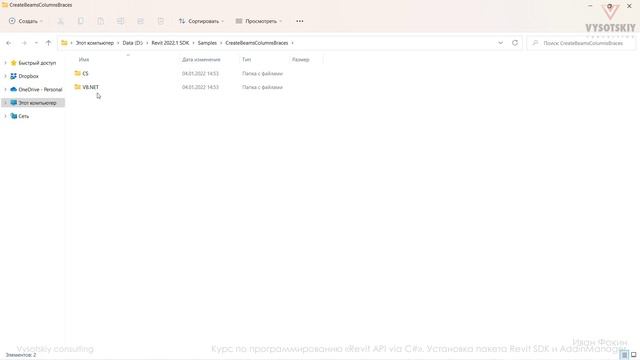This screenshot has width=640, height=360.
Task: Click 'Samples' breadcrumb segment
Action: coord(207,43)
